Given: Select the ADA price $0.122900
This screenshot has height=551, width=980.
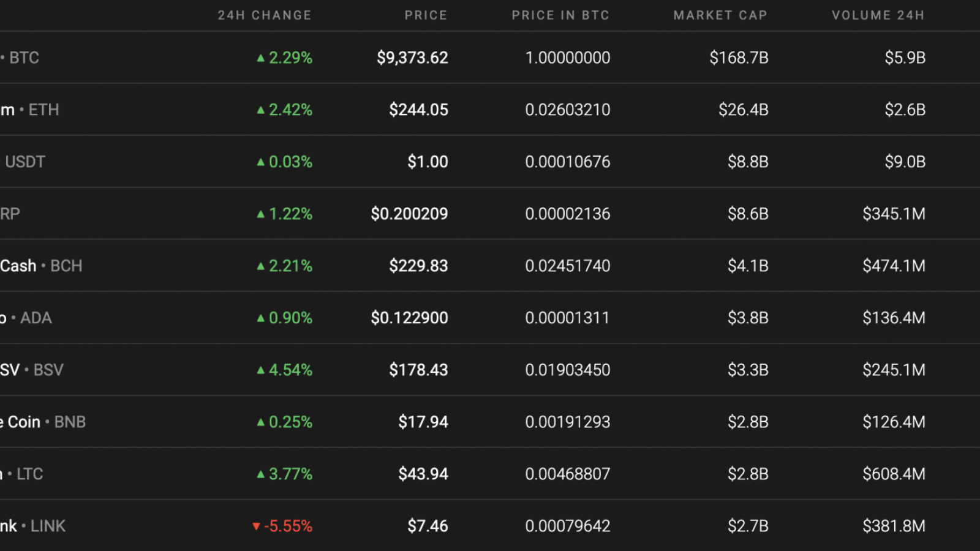Looking at the screenshot, I should [409, 318].
